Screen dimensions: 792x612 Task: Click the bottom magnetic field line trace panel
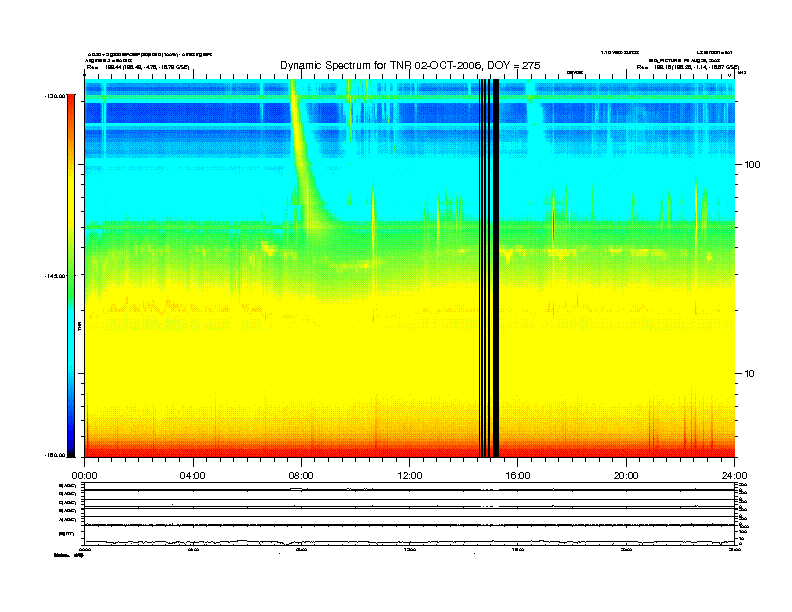(409, 536)
